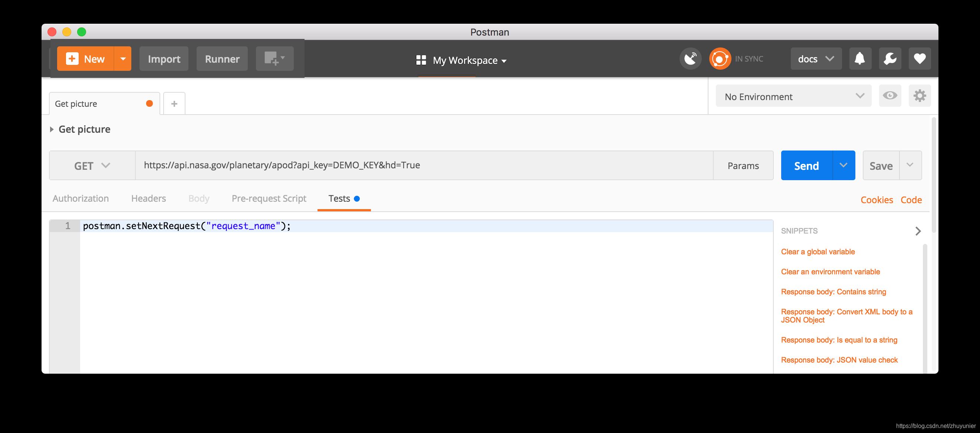Open the wrench settings icon

pyautogui.click(x=890, y=59)
